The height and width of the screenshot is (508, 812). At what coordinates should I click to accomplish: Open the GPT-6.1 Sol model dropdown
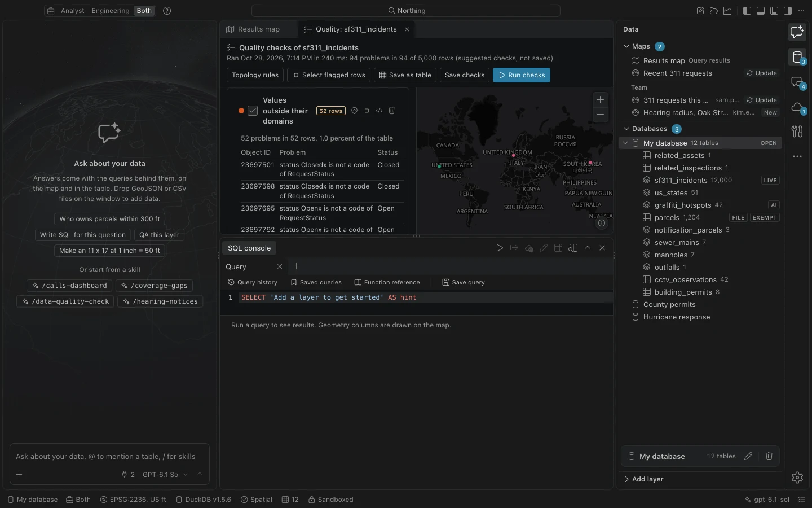pyautogui.click(x=165, y=475)
